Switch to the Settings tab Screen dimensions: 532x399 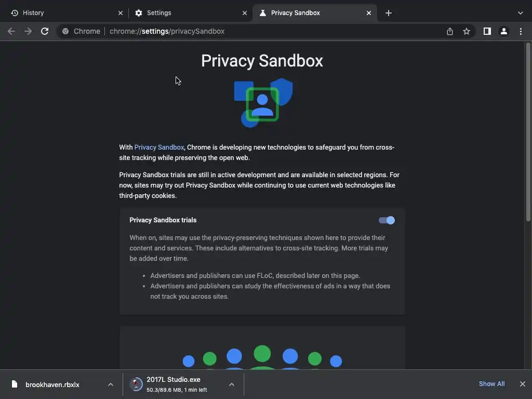coord(190,13)
